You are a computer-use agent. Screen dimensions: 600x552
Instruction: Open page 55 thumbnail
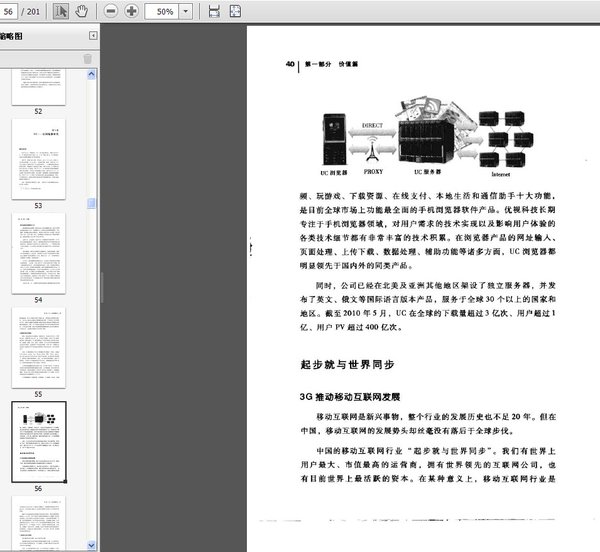(38, 348)
